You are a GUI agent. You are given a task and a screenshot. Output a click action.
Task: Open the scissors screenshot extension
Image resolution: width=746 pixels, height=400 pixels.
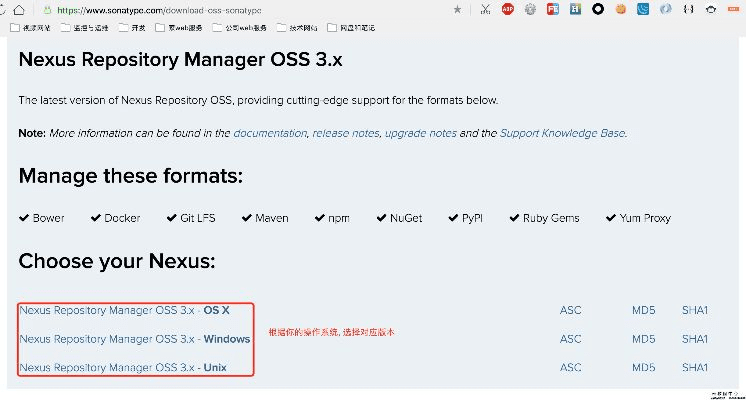click(485, 9)
